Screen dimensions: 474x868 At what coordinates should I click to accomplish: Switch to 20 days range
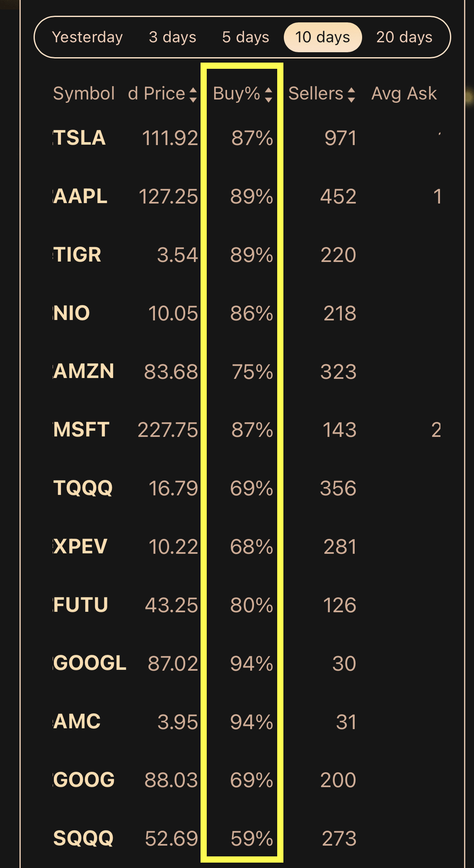(404, 37)
